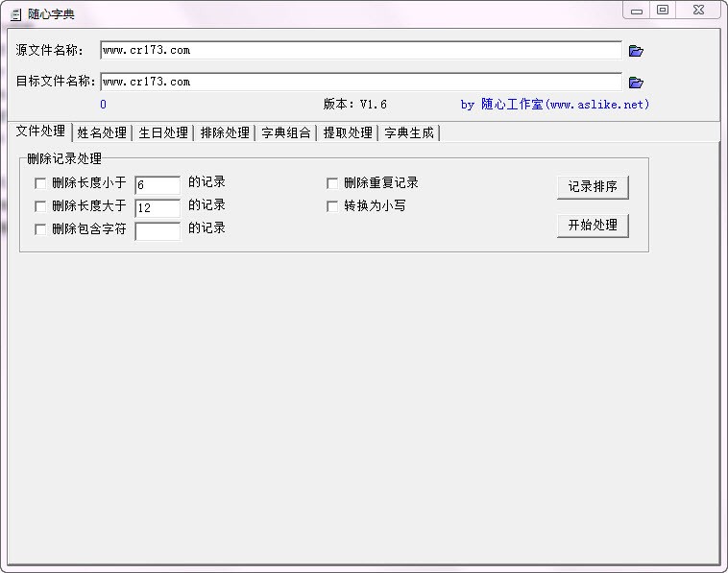Screen dimensions: 728x573
Task: Click the 记录排序 button
Action: (x=593, y=187)
